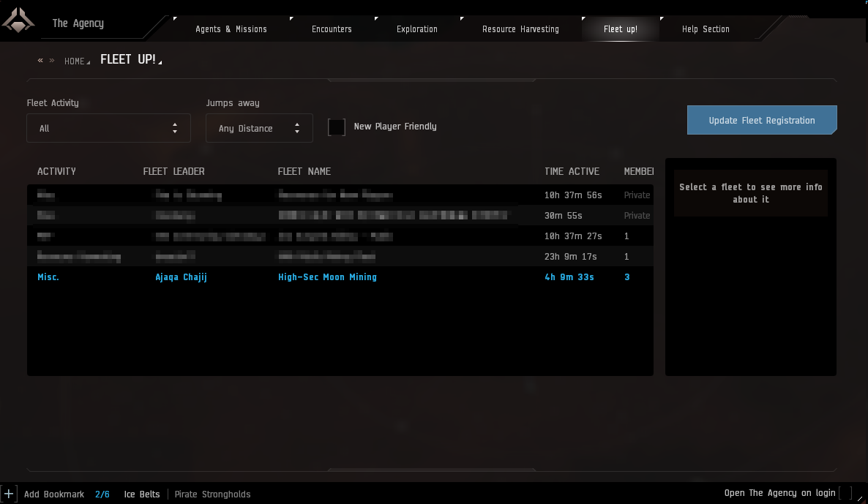Sort by the Fleet Leader column header
This screenshot has width=868, height=504.
click(173, 171)
